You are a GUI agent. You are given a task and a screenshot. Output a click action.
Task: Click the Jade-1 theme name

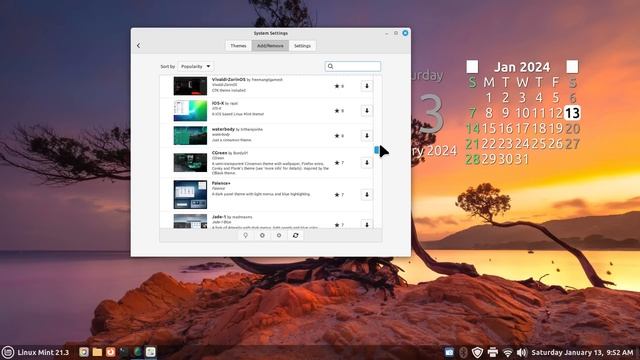(219, 217)
